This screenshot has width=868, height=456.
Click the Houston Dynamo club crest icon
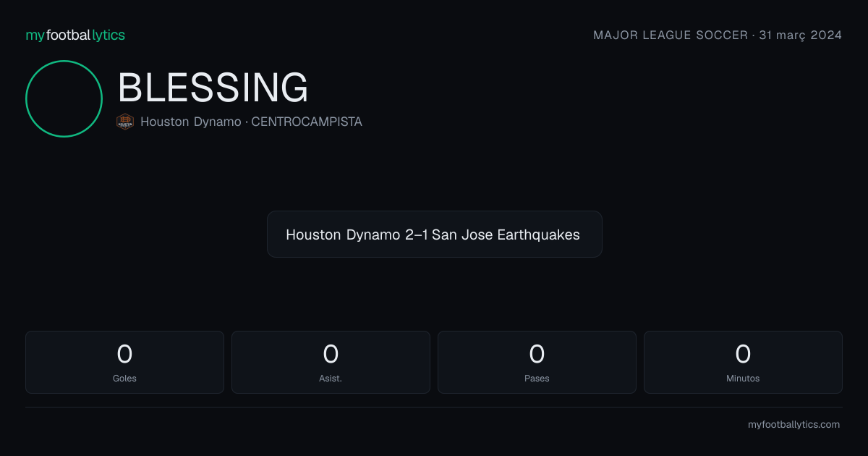click(x=125, y=122)
